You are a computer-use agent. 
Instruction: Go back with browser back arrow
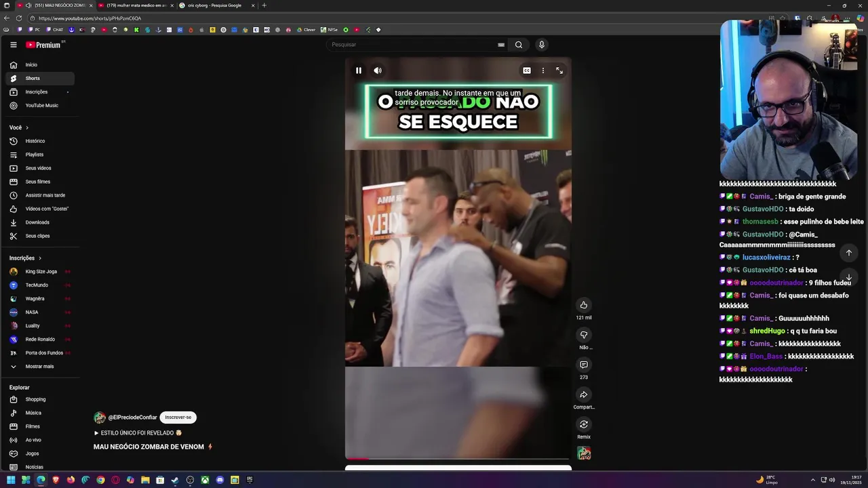[x=7, y=18]
